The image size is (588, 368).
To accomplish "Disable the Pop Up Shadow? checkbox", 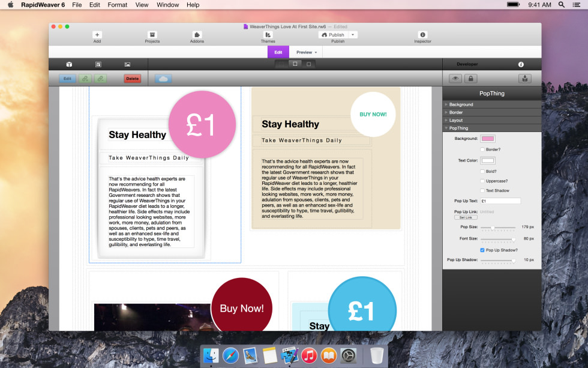I will pos(482,250).
